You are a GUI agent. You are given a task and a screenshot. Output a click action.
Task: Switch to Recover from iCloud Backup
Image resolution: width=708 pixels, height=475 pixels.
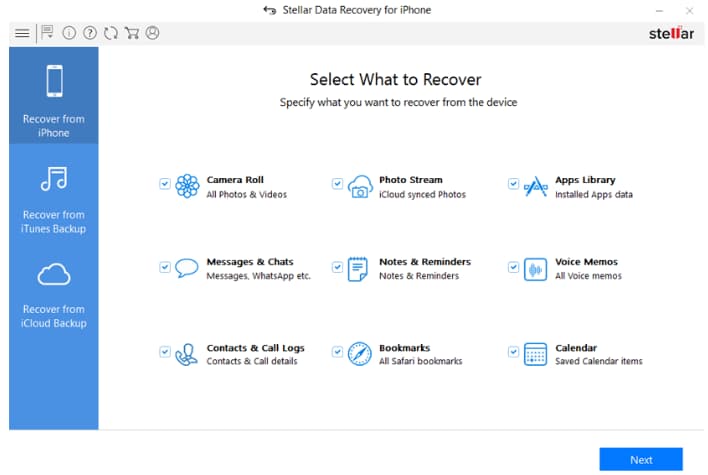[54, 294]
